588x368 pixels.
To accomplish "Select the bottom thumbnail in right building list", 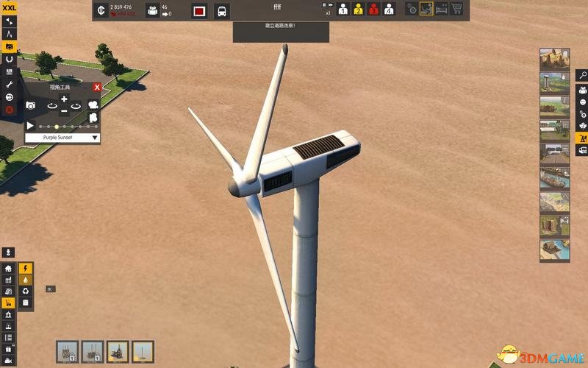I will (x=555, y=251).
